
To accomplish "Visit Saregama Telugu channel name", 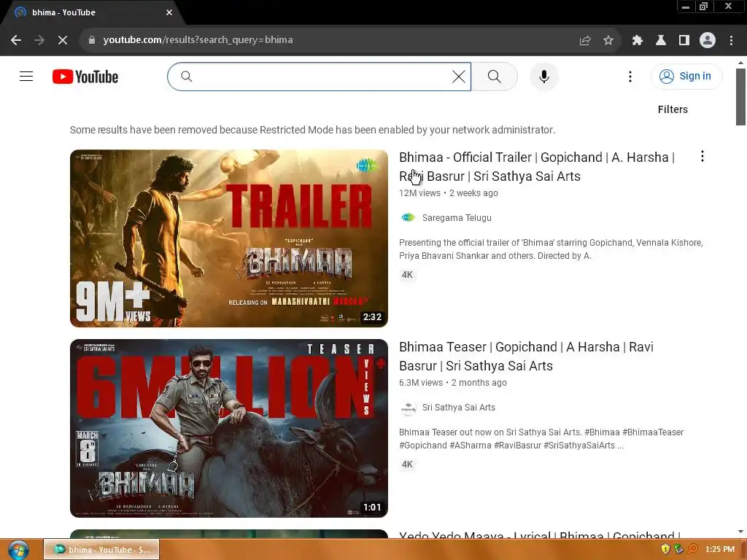I will [457, 217].
